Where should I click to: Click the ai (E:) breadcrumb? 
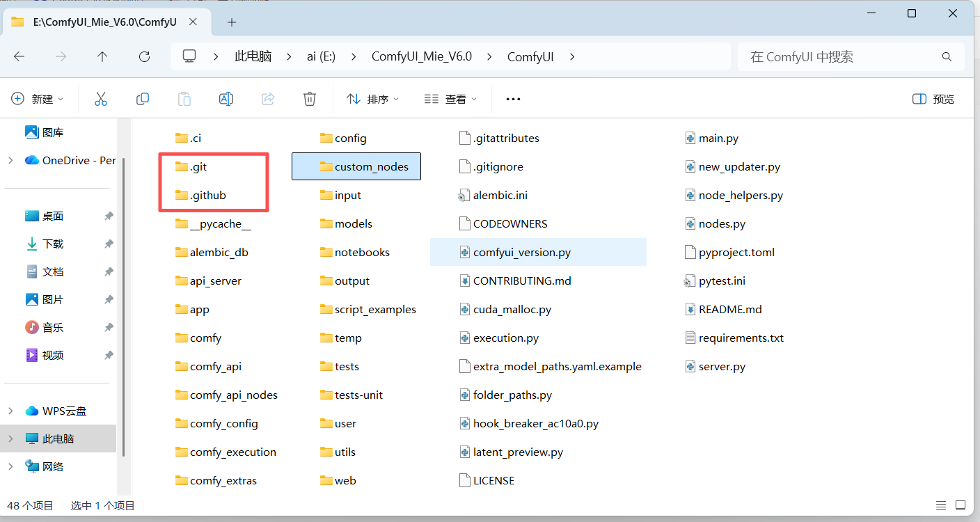(322, 56)
